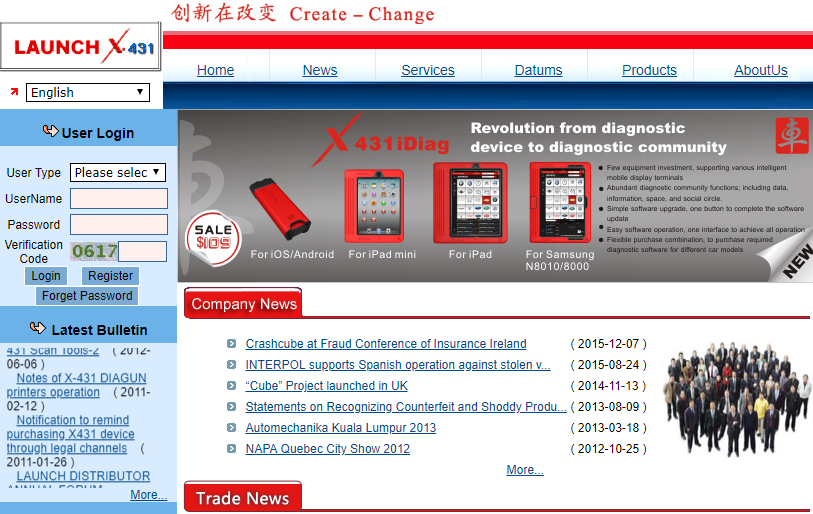This screenshot has height=514, width=813.
Task: Click the date text ( 2014-11-13 )
Action: pos(608,385)
